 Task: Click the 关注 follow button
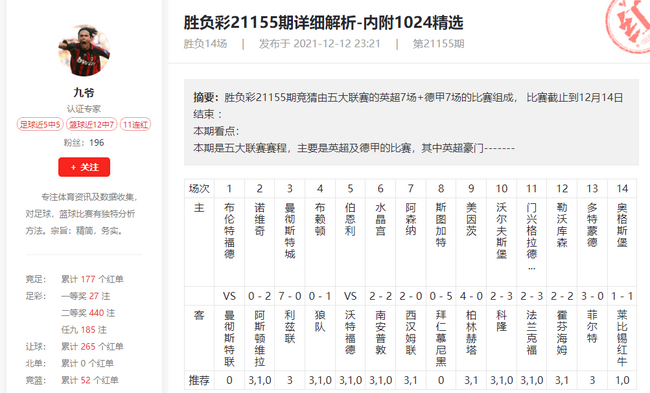(84, 167)
